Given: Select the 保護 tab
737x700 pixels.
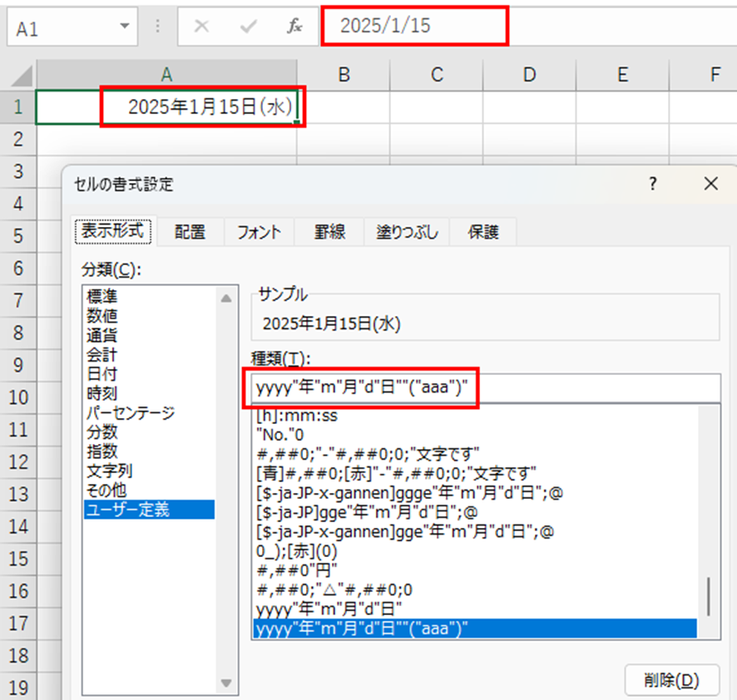Looking at the screenshot, I should 482,232.
